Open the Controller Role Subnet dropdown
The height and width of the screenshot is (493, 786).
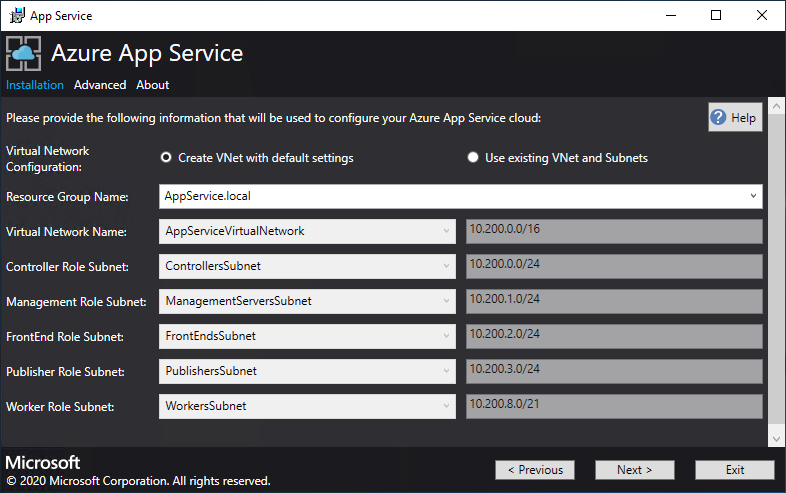(x=446, y=267)
